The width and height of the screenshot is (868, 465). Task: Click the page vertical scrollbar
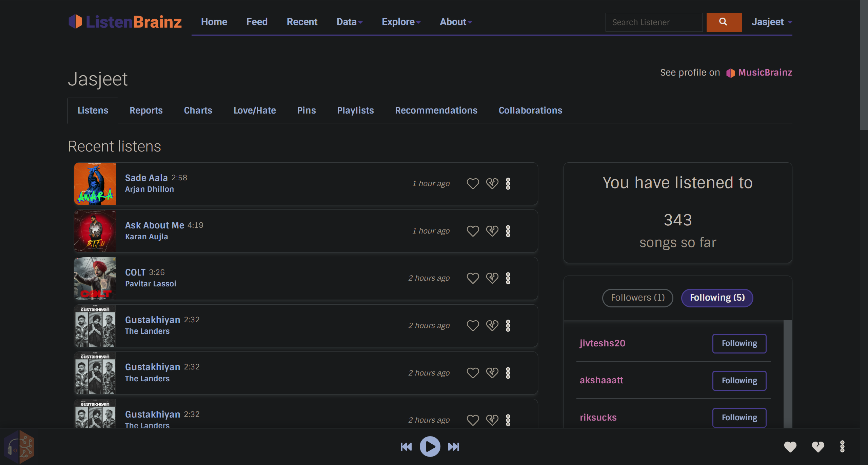coord(864,64)
